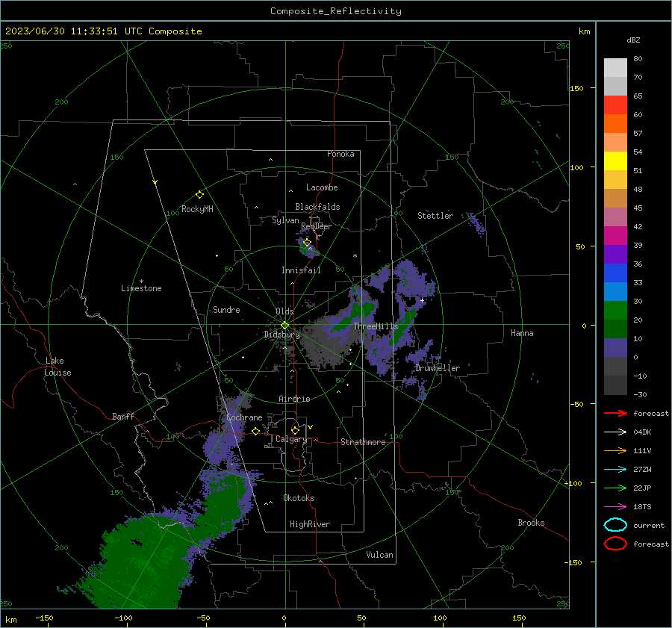Click the dBZ legend heading
Screen dimensions: 672x628
tap(633, 40)
